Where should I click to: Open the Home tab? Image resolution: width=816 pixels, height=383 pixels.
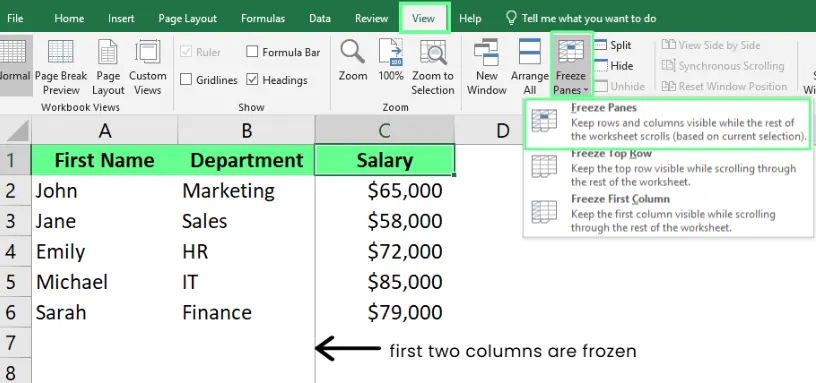pos(69,18)
